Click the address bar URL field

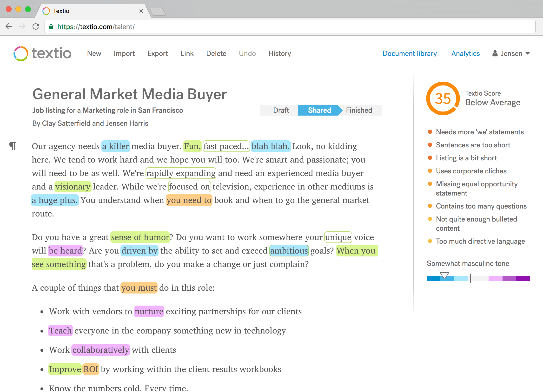click(290, 26)
